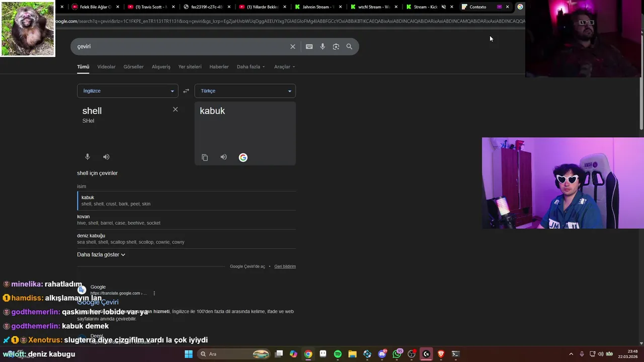Screen dimensions: 644x362
Task: Click 'Google Çeviri'de aç' link
Action: tap(248, 266)
